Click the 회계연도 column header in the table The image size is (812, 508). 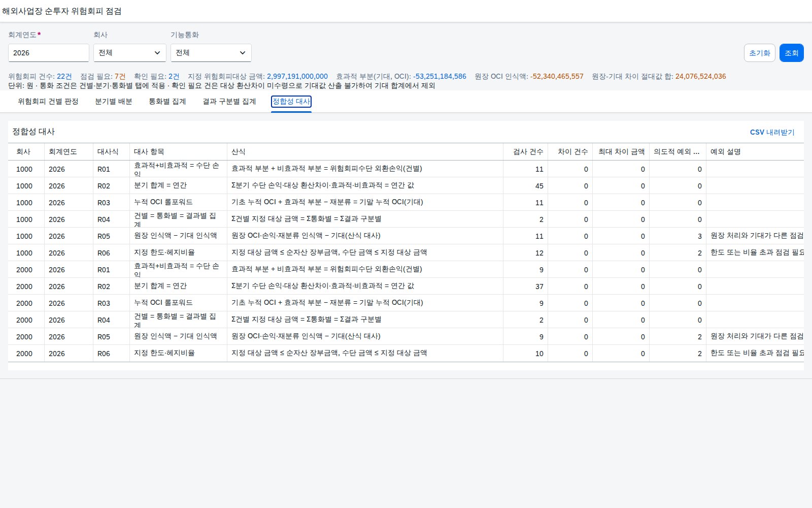click(x=69, y=152)
